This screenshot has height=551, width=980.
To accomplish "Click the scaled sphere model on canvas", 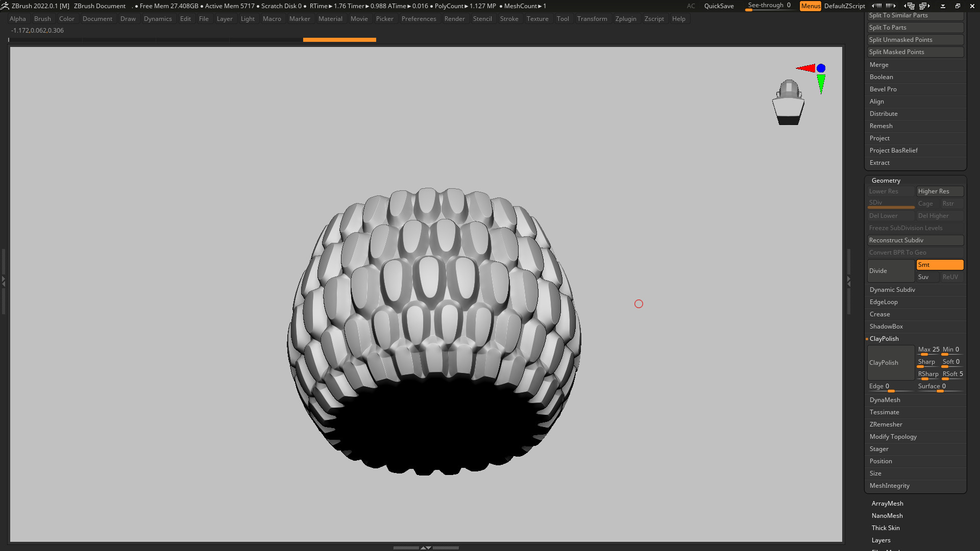I will (x=434, y=332).
